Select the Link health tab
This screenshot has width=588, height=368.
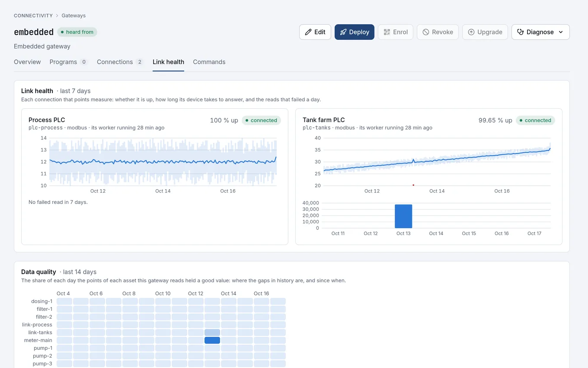pyautogui.click(x=168, y=62)
